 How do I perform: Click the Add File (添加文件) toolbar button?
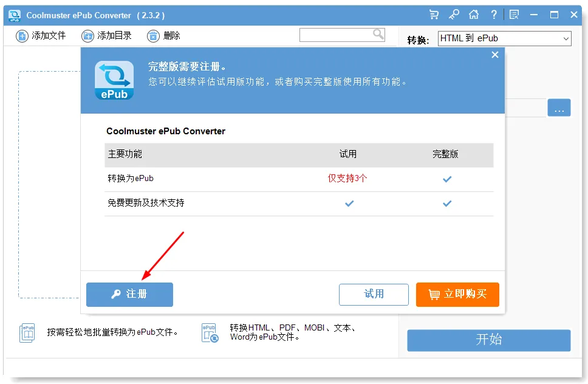click(41, 36)
